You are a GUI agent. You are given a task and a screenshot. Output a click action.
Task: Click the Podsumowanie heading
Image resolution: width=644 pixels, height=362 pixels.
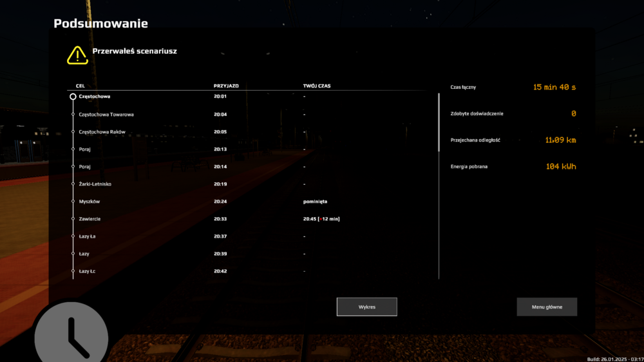click(x=100, y=23)
